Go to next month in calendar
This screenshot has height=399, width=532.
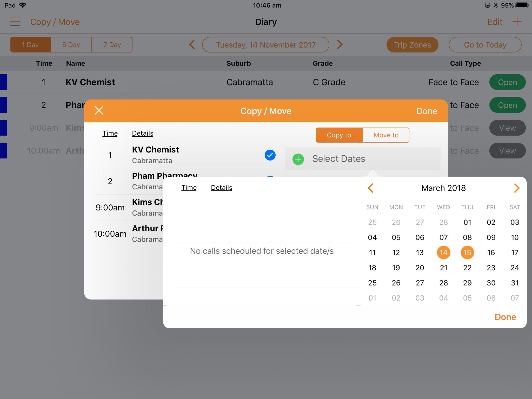pos(516,188)
